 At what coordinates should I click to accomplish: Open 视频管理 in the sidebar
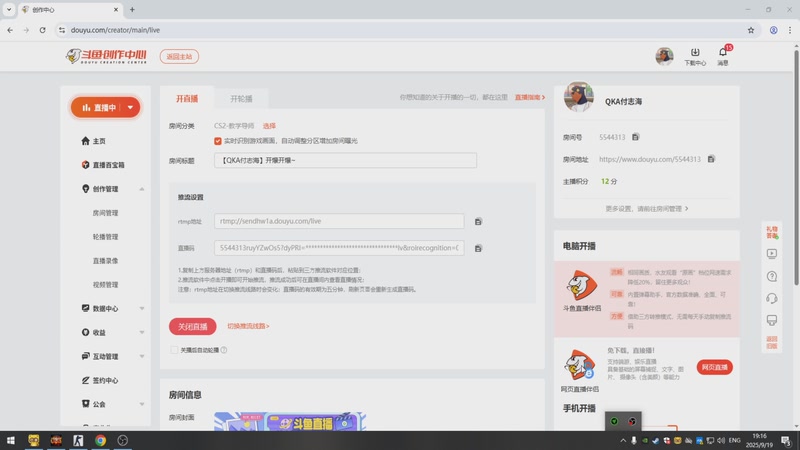[105, 285]
